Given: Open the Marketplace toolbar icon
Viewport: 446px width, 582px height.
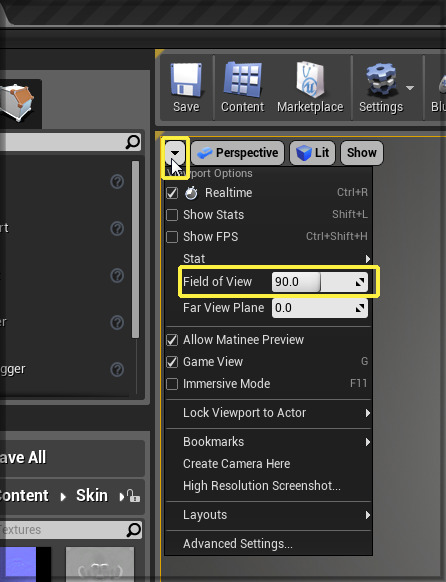Looking at the screenshot, I should [x=310, y=88].
